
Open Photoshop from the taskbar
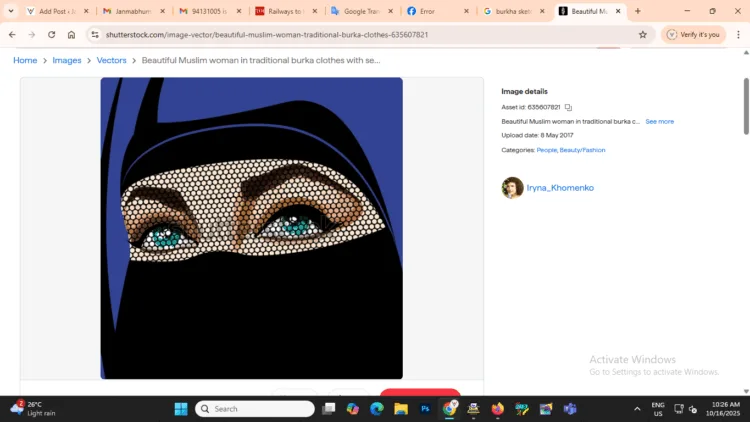[425, 409]
